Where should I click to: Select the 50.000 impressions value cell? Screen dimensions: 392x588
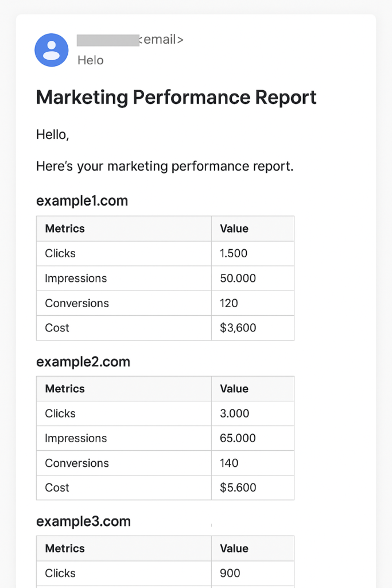253,278
